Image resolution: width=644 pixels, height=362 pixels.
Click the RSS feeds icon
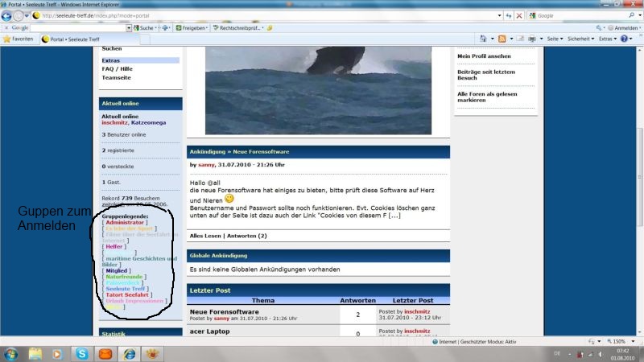pos(503,39)
